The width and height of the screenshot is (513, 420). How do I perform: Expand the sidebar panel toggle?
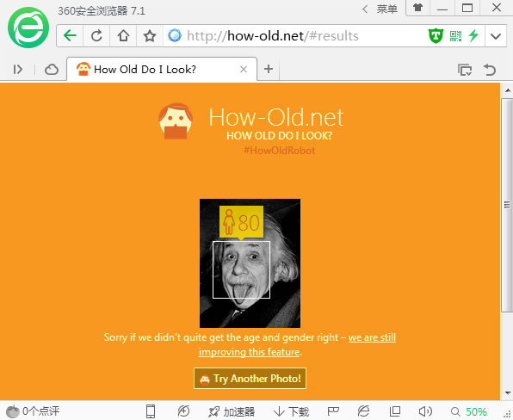(x=18, y=70)
